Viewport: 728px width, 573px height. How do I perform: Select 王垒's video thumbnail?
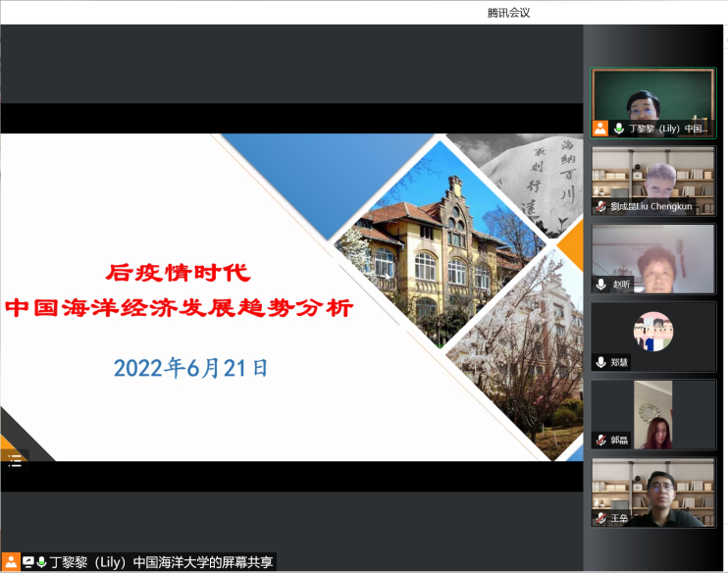click(x=653, y=489)
